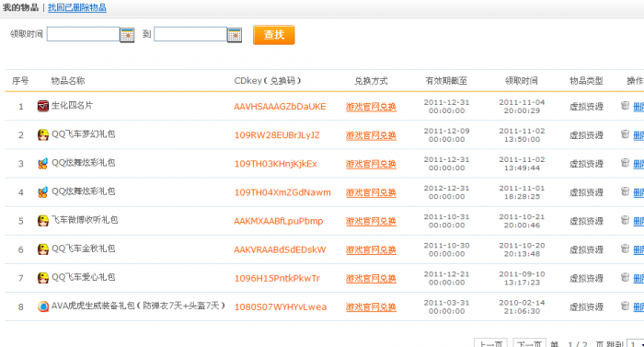This screenshot has height=347, width=644.
Task: Click the orange 查找 search button
Action: coord(274,35)
